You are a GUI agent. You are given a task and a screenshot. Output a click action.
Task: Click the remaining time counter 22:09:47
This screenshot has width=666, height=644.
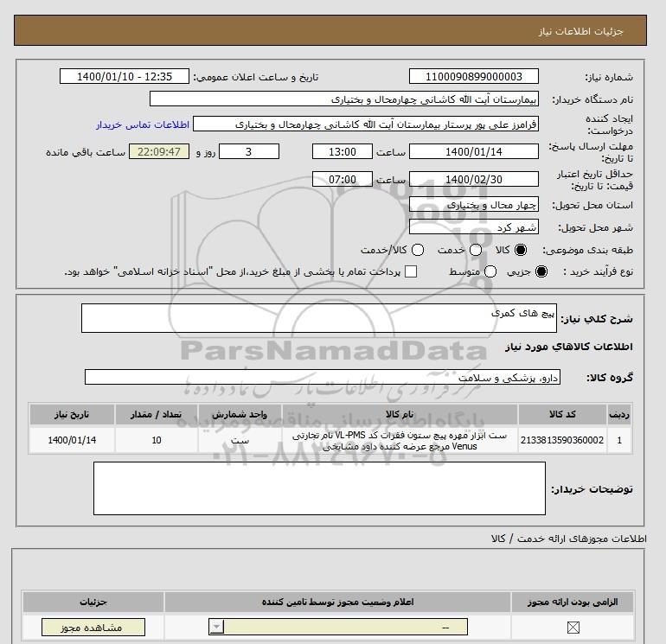(159, 151)
